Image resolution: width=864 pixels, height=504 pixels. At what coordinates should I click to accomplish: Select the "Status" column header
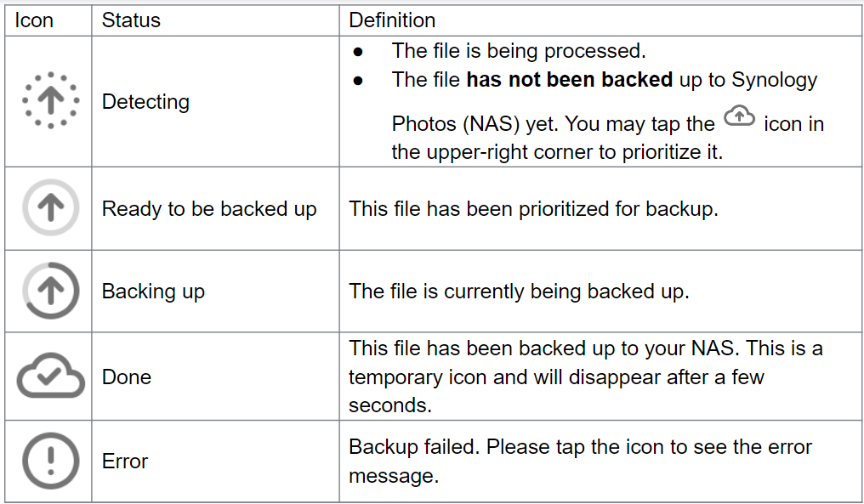[x=131, y=20]
